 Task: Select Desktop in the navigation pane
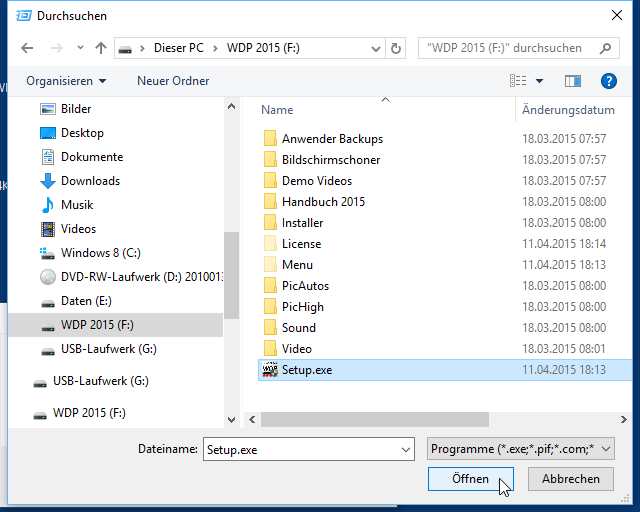82,133
